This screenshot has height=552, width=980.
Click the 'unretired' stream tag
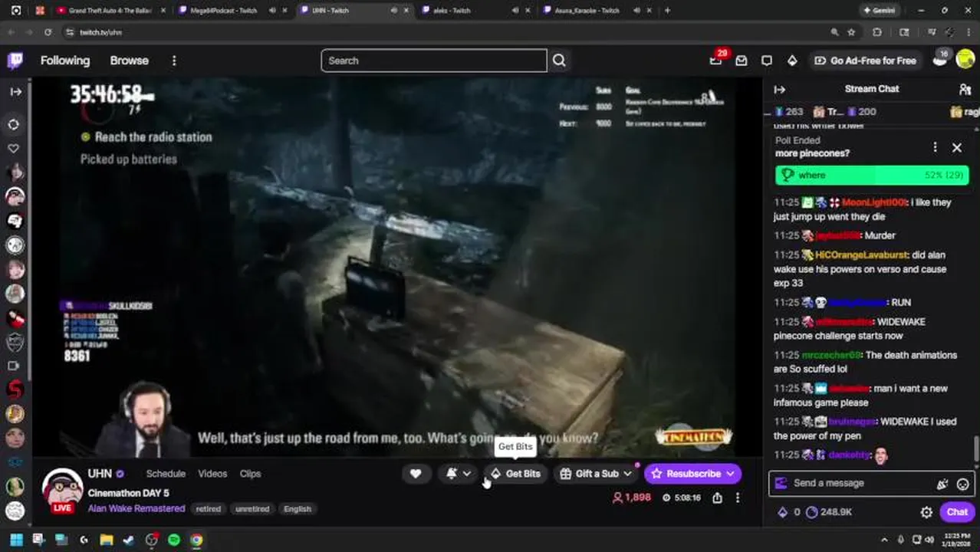tap(252, 509)
